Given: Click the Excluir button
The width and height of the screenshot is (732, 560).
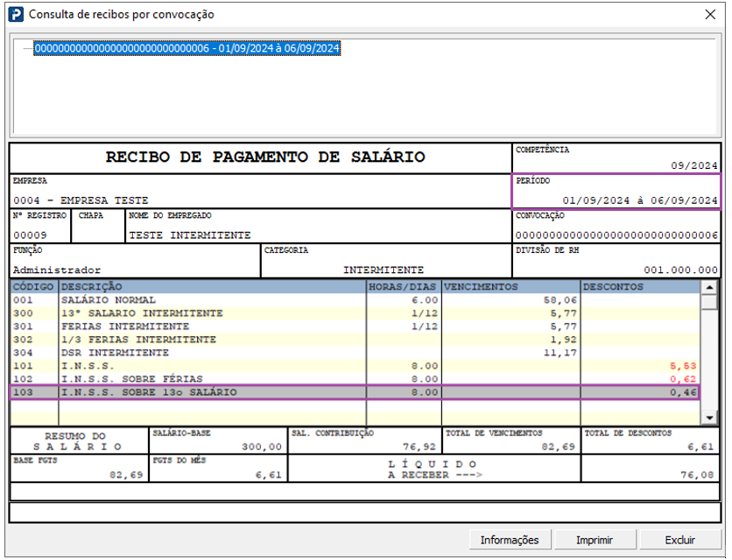Looking at the screenshot, I should click(x=679, y=540).
